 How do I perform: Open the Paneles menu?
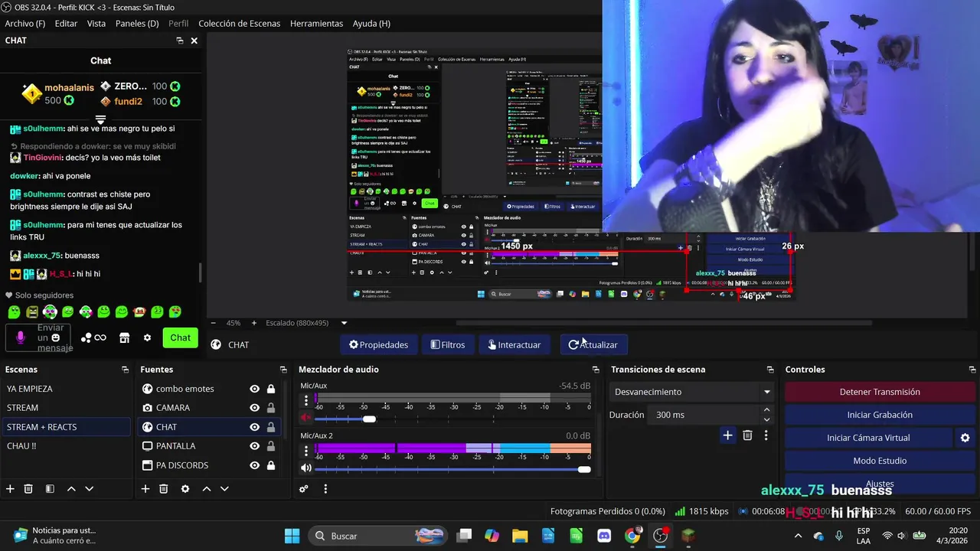click(137, 24)
